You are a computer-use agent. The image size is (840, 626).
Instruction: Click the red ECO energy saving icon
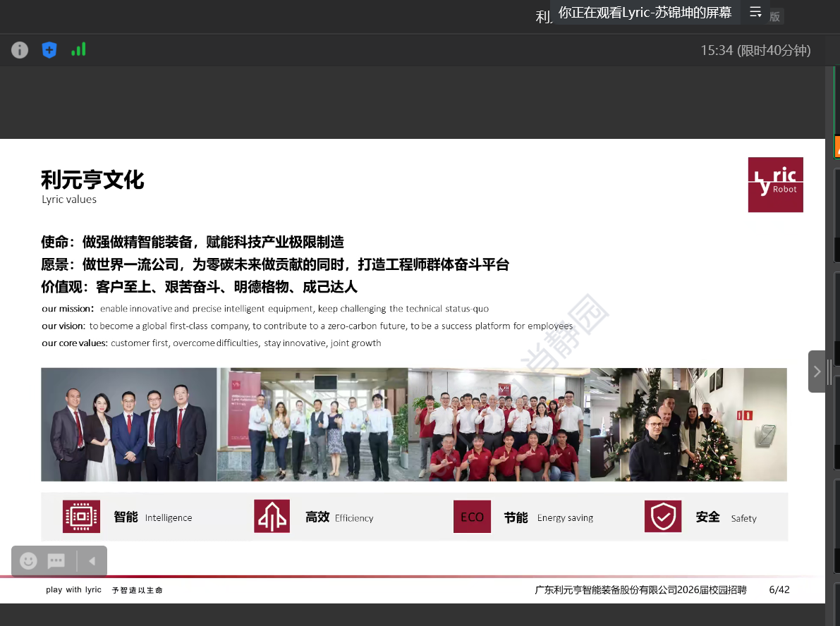472,517
